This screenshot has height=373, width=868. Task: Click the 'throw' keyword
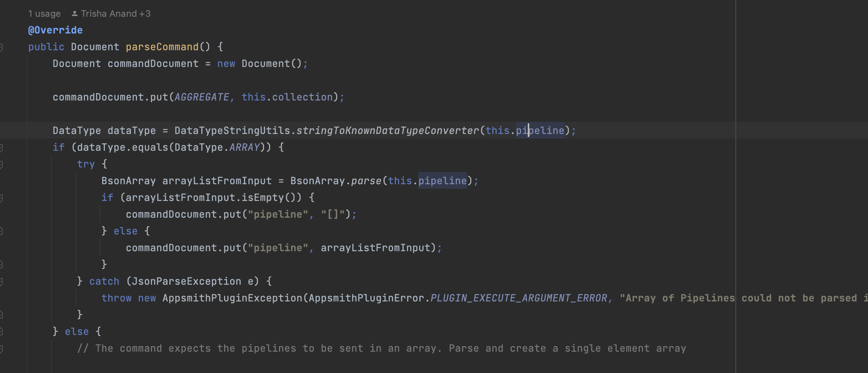(117, 298)
